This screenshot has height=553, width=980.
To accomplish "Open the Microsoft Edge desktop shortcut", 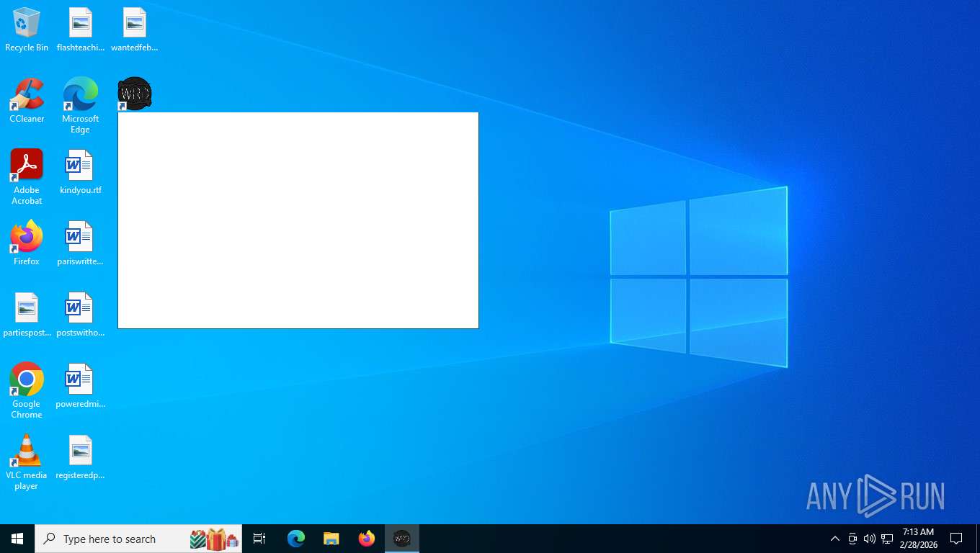I will (x=81, y=106).
